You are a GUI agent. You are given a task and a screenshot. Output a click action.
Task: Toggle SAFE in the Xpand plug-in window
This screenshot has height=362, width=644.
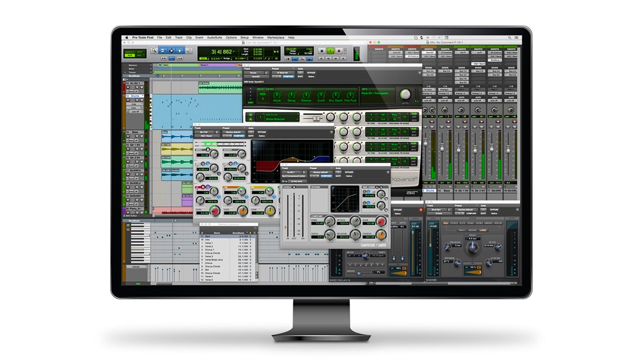click(x=300, y=77)
